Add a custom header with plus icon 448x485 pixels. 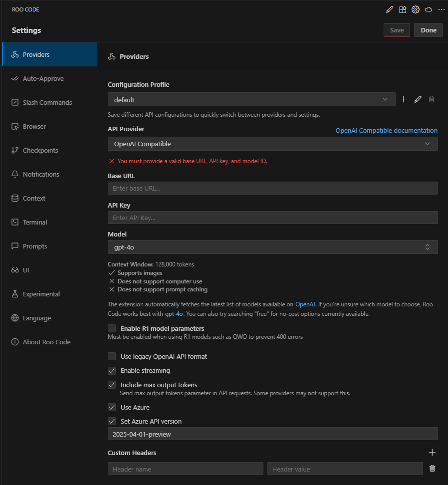pyautogui.click(x=432, y=453)
